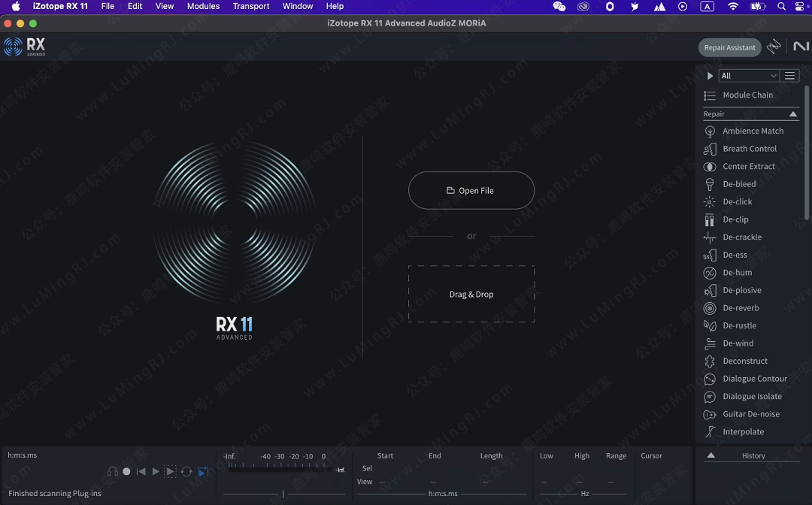
Task: Open the Transport menu in menu bar
Action: pos(251,6)
